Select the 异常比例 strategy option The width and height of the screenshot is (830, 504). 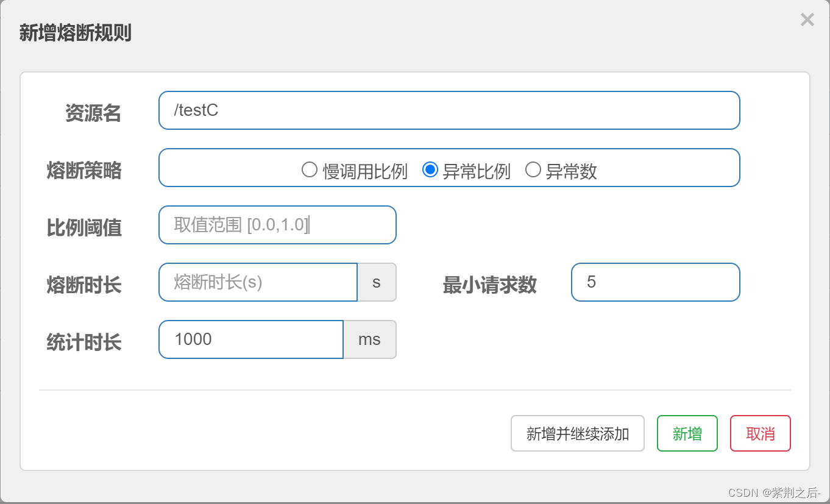pos(430,171)
